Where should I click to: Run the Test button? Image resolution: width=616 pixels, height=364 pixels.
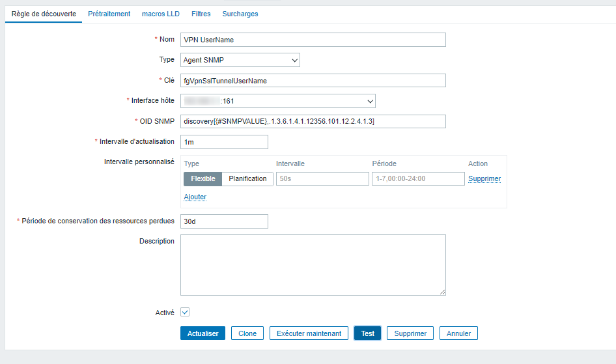[x=368, y=333]
